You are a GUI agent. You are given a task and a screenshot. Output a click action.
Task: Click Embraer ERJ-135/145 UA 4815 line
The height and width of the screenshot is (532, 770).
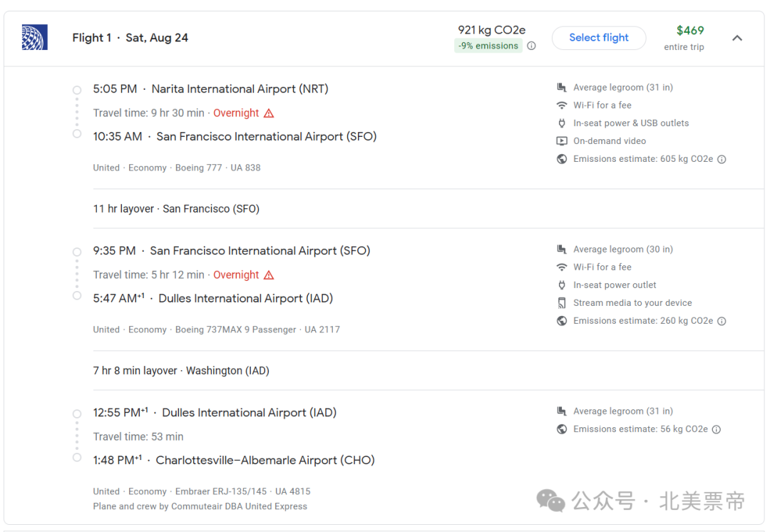[x=201, y=491]
